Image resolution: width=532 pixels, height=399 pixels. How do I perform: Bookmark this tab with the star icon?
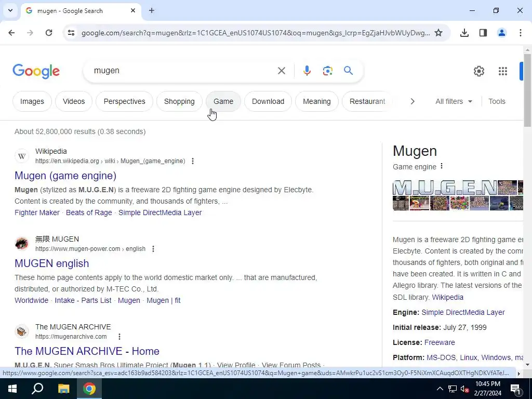(x=438, y=33)
